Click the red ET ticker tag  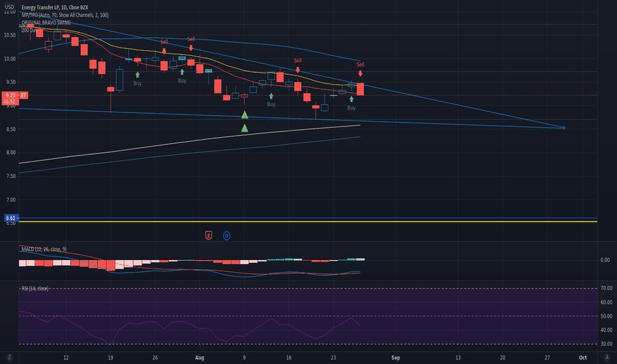click(x=24, y=95)
